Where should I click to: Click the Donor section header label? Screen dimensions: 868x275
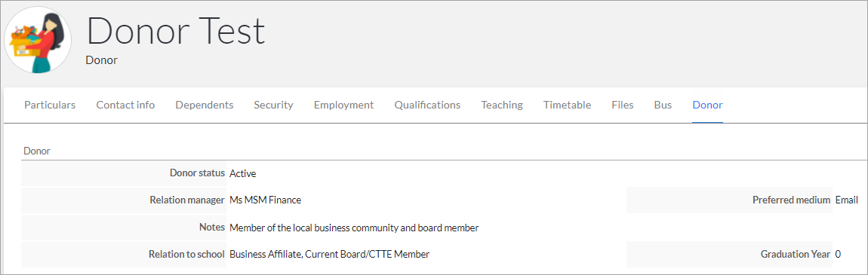pyautogui.click(x=37, y=151)
